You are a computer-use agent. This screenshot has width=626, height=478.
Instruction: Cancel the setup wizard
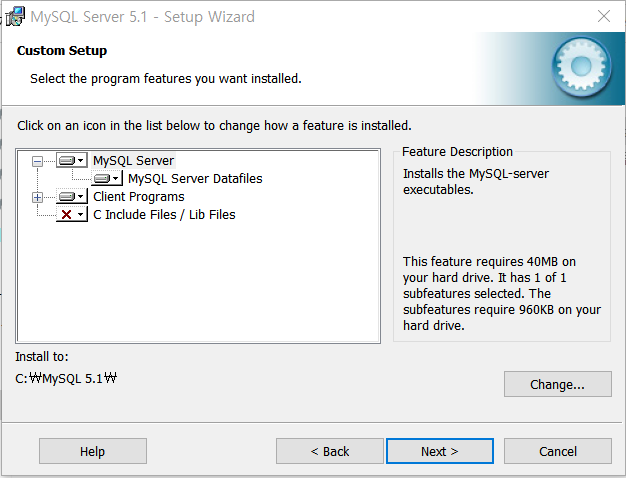click(x=557, y=451)
